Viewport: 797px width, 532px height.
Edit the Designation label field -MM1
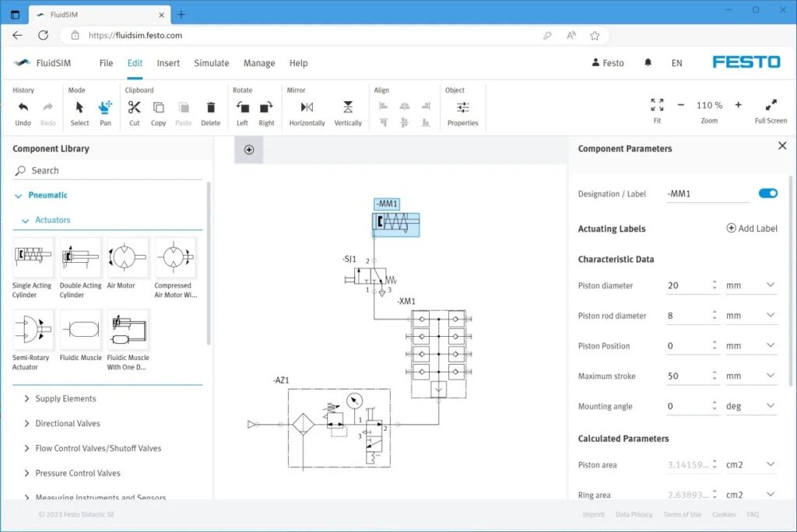click(707, 194)
